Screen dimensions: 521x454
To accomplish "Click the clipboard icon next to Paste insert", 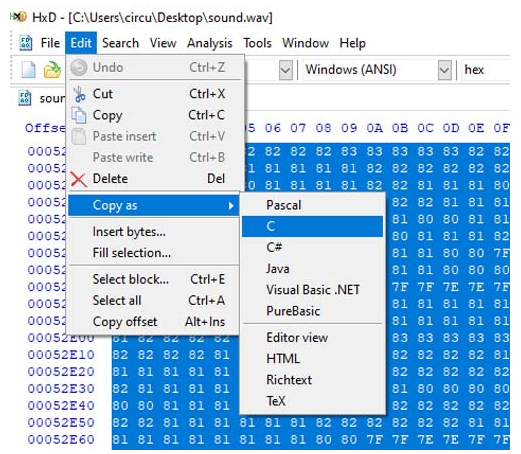I will point(79,136).
